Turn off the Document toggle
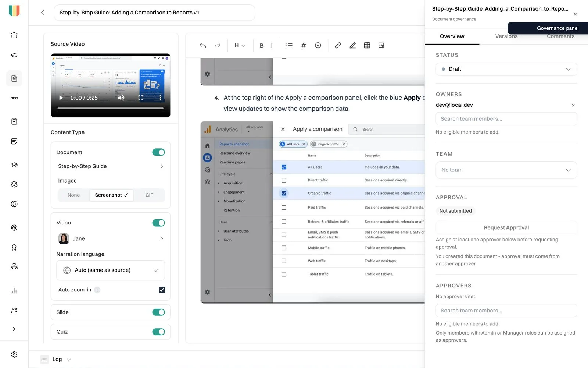The image size is (588, 368). pyautogui.click(x=158, y=152)
